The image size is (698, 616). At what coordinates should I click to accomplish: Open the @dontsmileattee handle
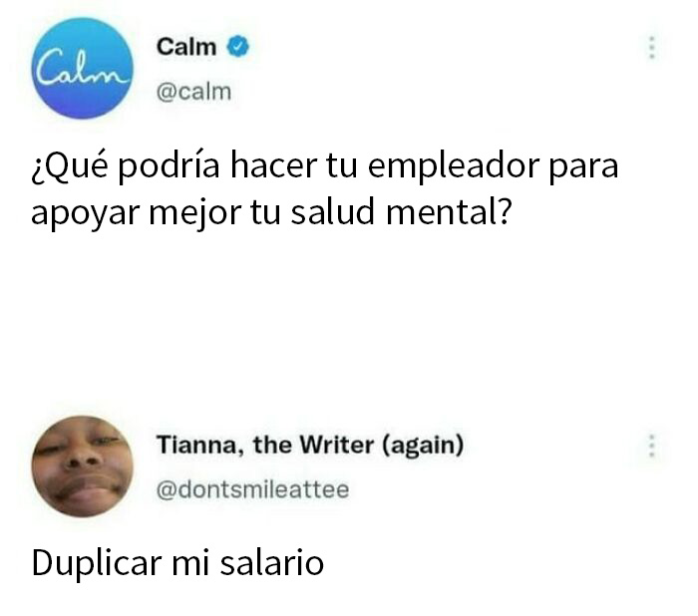pyautogui.click(x=252, y=489)
